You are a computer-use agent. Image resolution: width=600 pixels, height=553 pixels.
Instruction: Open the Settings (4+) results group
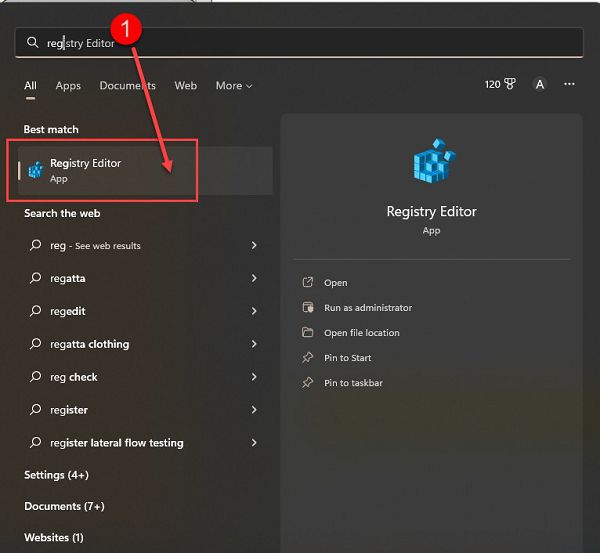coord(56,475)
